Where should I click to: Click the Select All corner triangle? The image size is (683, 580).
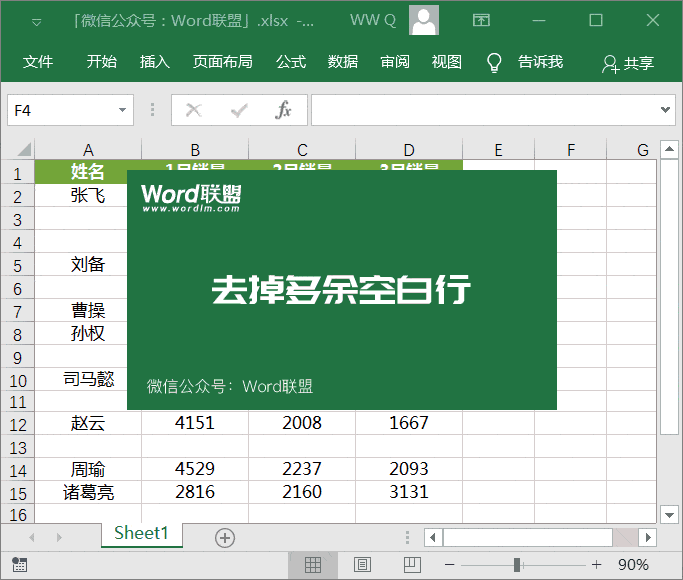[24, 149]
